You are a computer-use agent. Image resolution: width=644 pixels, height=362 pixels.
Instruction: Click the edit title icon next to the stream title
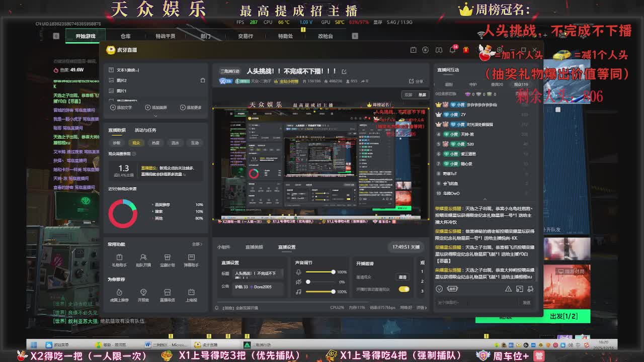[x=344, y=71]
